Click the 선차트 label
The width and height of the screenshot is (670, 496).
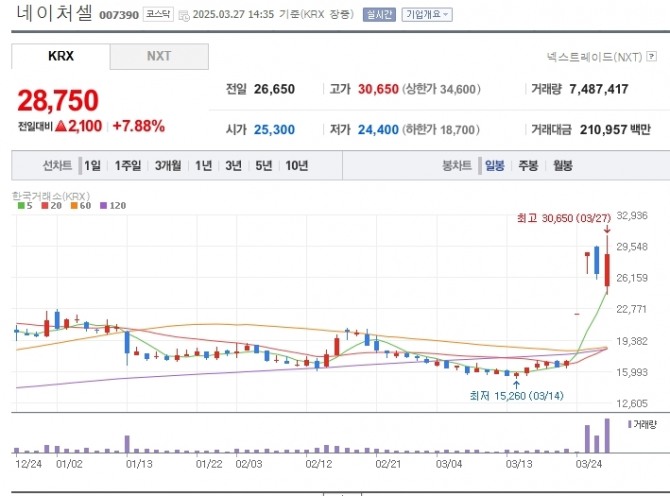point(57,165)
